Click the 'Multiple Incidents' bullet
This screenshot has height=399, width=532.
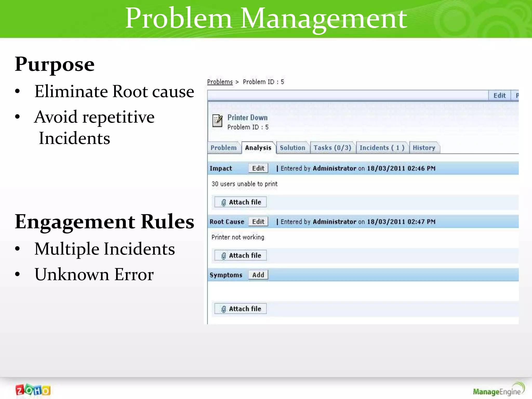(x=104, y=249)
